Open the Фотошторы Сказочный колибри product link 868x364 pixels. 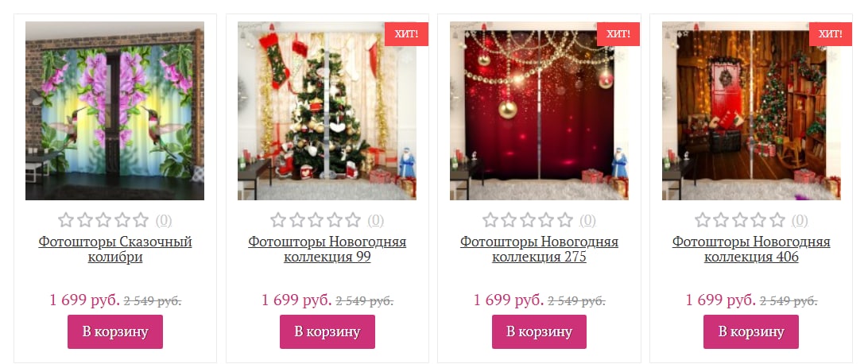[115, 250]
